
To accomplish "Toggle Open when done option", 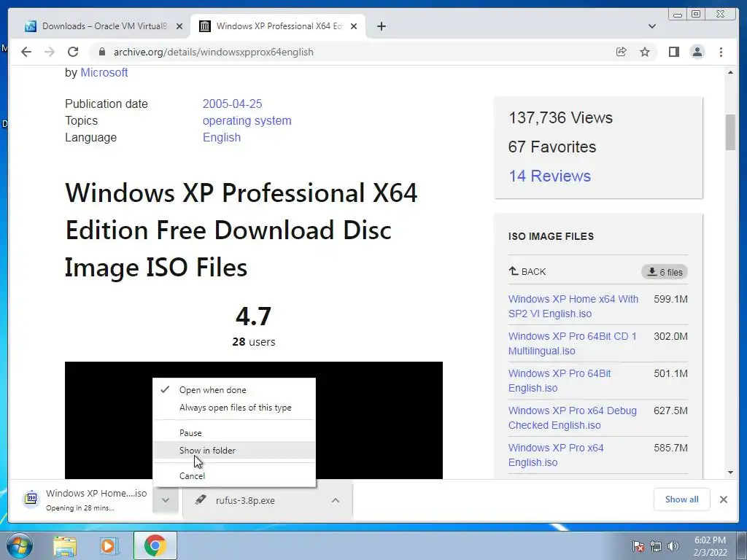I will pos(234,389).
